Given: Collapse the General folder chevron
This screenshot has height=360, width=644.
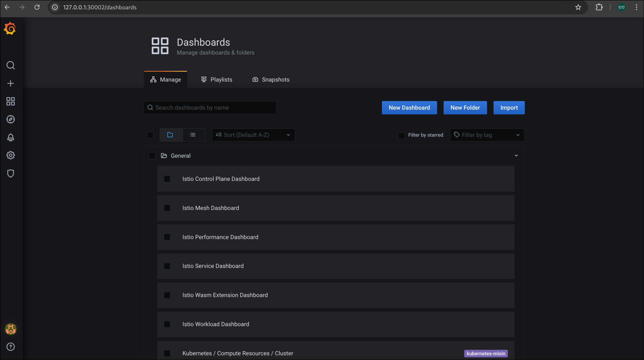Looking at the screenshot, I should [516, 156].
